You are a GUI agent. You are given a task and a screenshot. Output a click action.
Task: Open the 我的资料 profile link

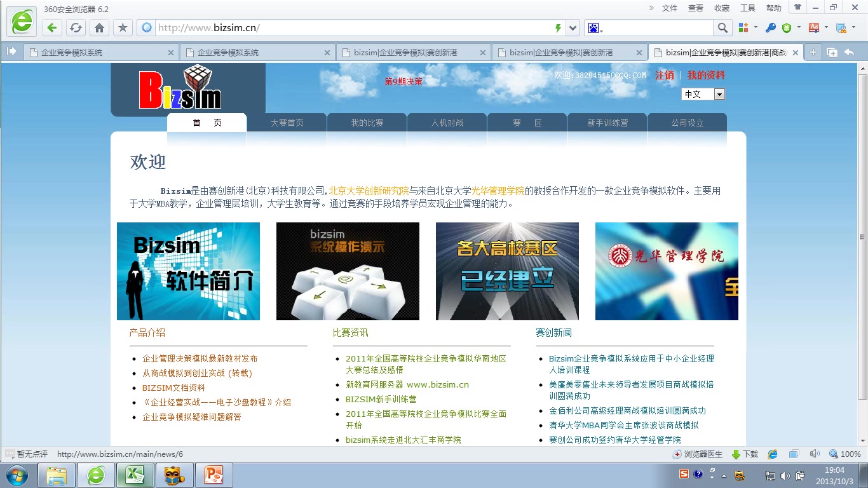[x=706, y=75]
